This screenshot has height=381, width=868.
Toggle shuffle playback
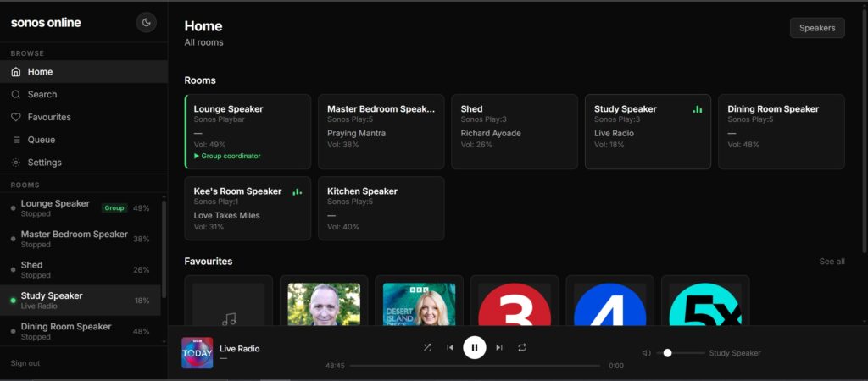click(427, 347)
